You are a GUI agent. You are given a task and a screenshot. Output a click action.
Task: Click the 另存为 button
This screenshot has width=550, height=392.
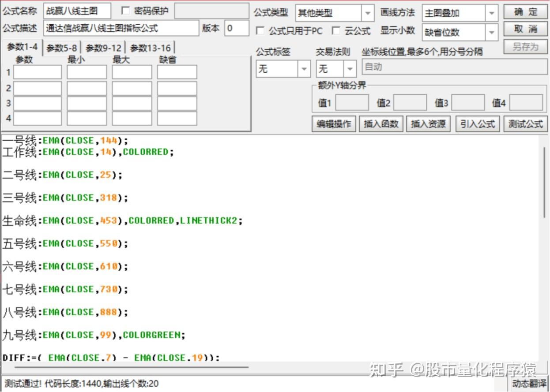tap(526, 47)
